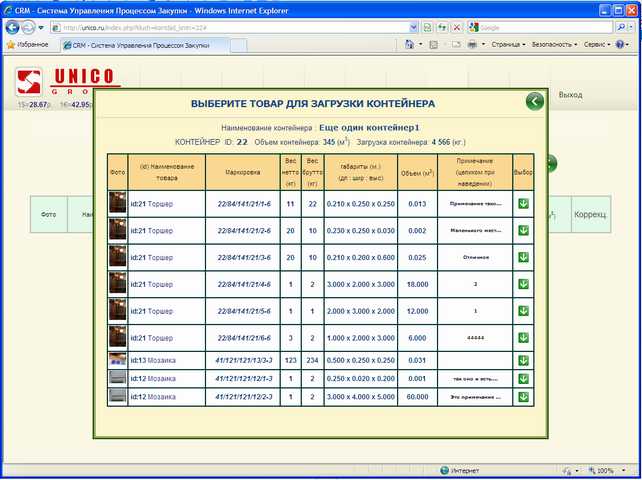Expand the Print dropdown arrow
Viewport: 642px width, 480px height.
(x=483, y=44)
